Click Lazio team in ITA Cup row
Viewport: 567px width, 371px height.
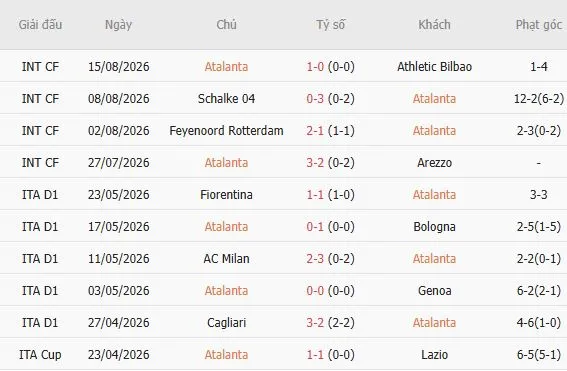click(x=434, y=355)
